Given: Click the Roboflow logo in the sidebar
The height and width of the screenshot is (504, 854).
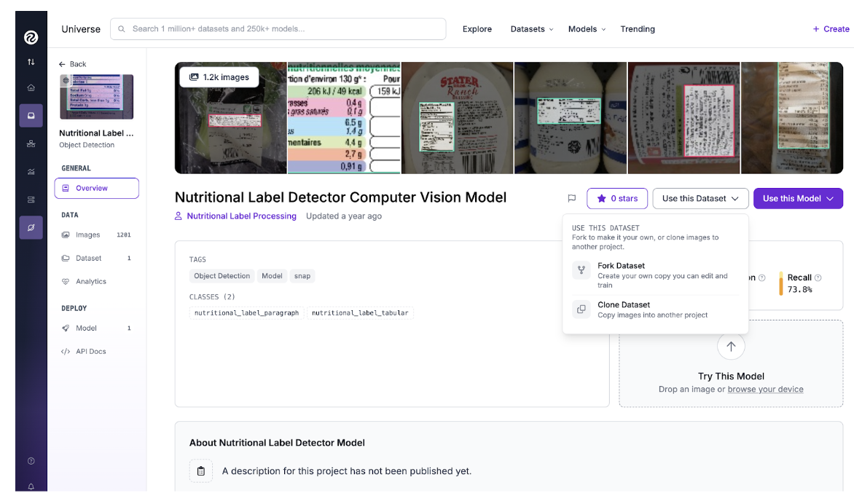Looking at the screenshot, I should click(31, 36).
